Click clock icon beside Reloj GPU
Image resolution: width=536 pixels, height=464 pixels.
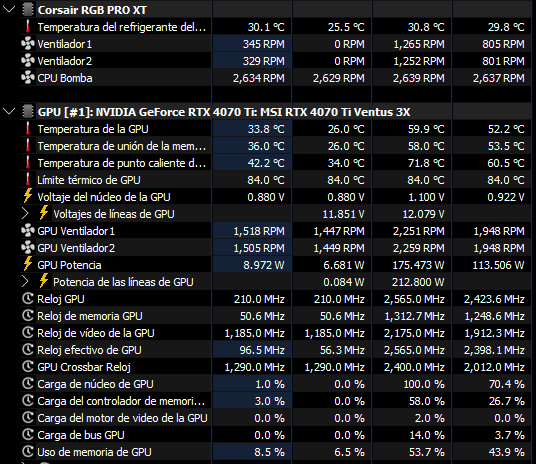click(28, 299)
